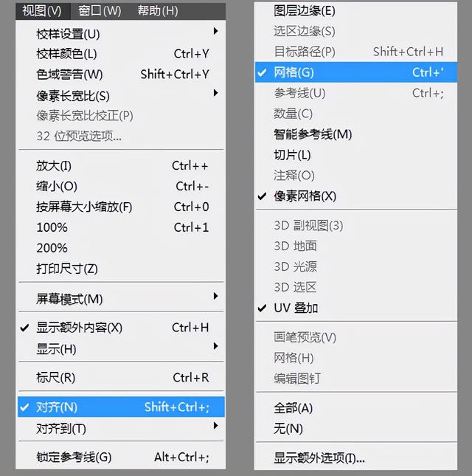Expand the 显示(H) submenu arrow
This screenshot has width=472, height=476.
pos(215,346)
